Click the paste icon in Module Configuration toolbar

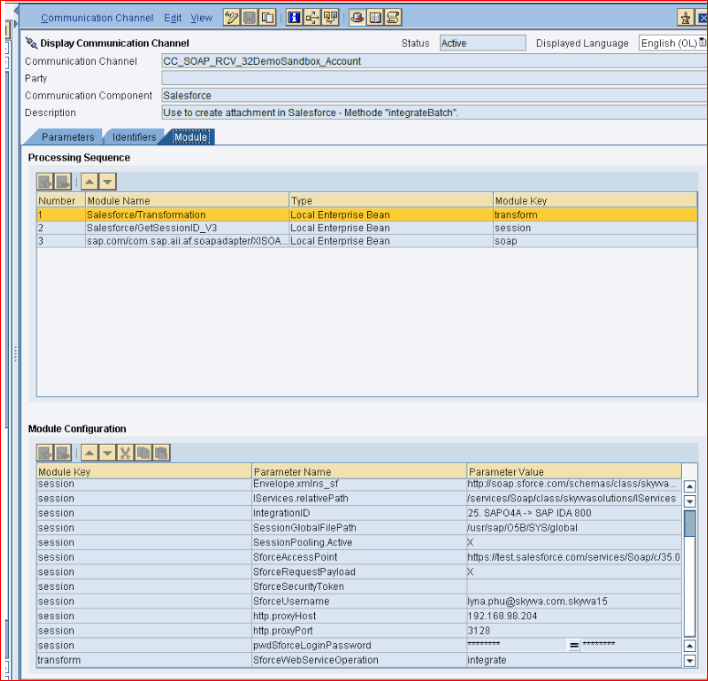pos(161,453)
